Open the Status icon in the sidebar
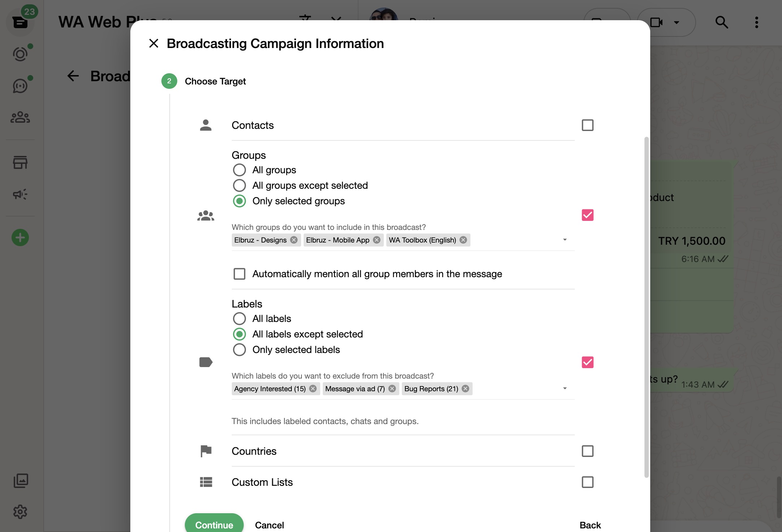 tap(20, 54)
